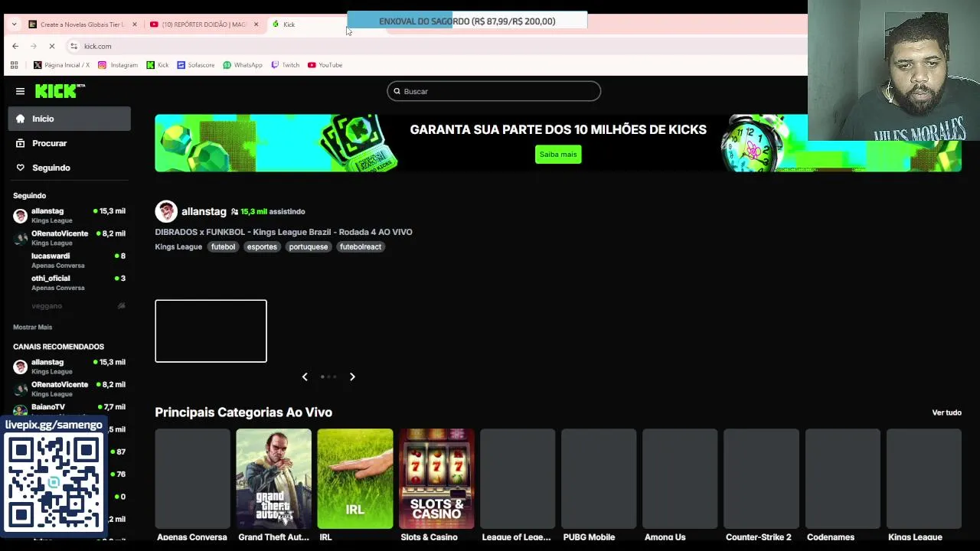Open the Kick bookmark
The height and width of the screenshot is (551, 980).
click(x=158, y=65)
